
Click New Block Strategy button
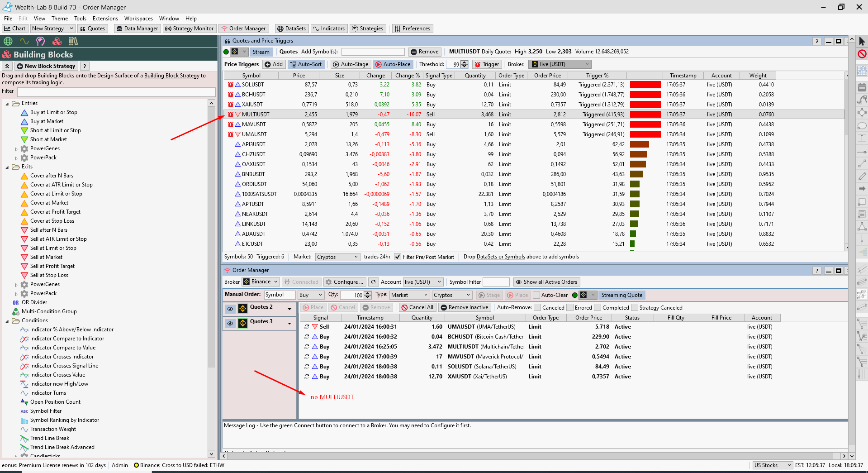coord(46,66)
